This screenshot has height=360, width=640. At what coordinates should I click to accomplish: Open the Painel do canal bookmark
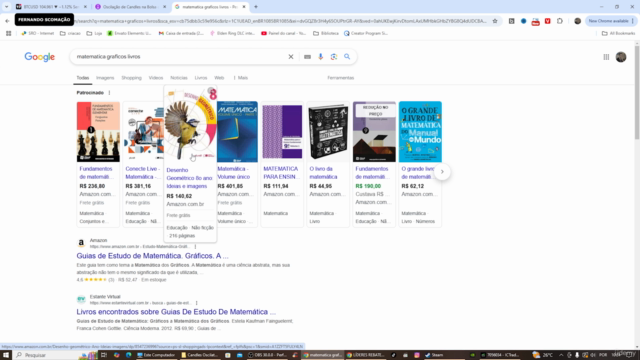[283, 33]
